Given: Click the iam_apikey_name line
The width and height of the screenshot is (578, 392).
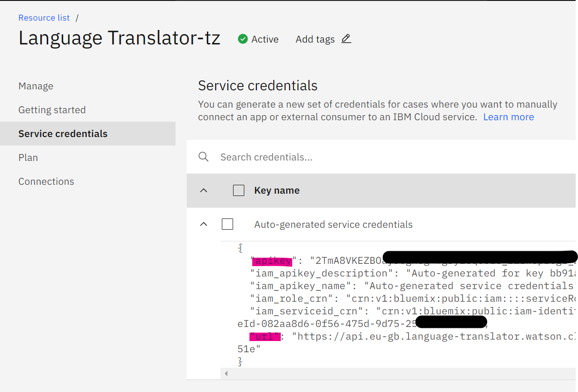Looking at the screenshot, I should coord(413,286).
